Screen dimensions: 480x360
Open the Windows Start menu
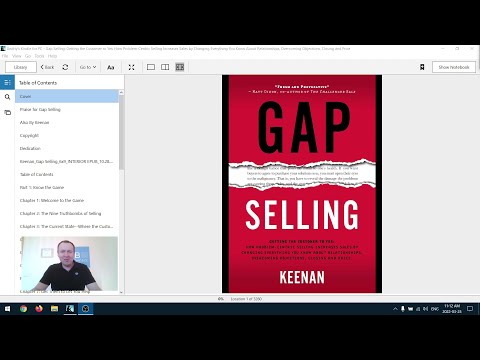coord(7,309)
